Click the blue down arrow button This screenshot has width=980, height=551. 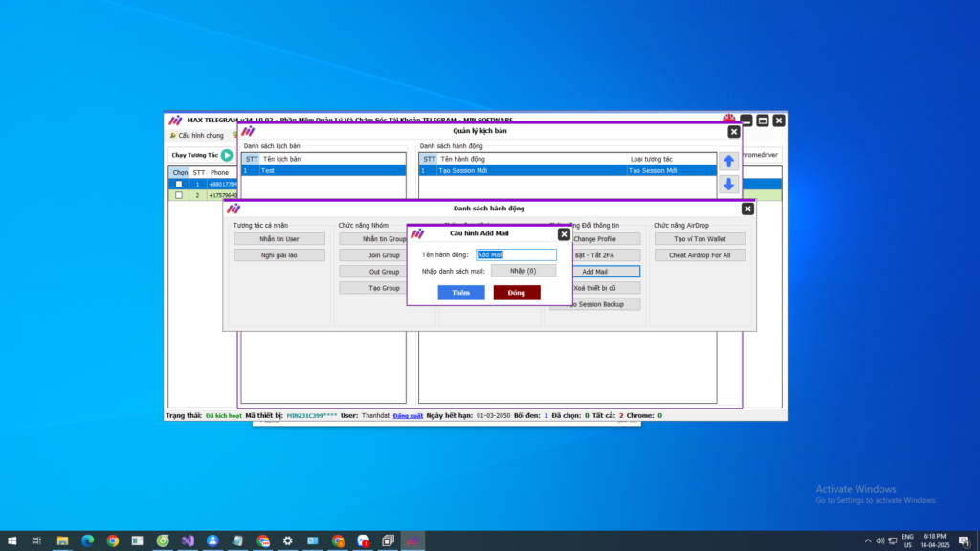[728, 185]
